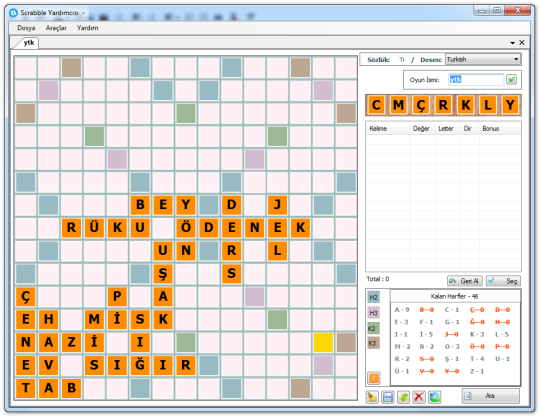Click the blue-green refresh icon
Image resolution: width=540 pixels, height=417 pixels.
[x=435, y=397]
